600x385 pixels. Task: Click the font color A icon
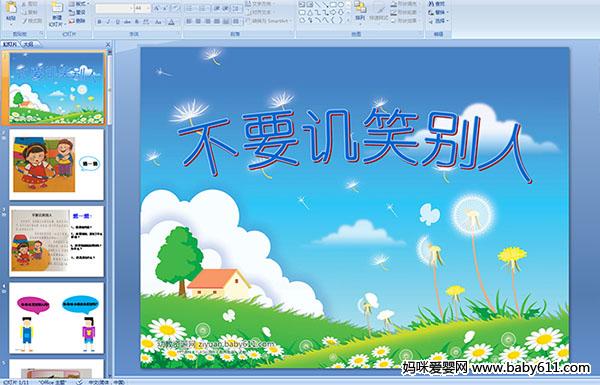172,22
